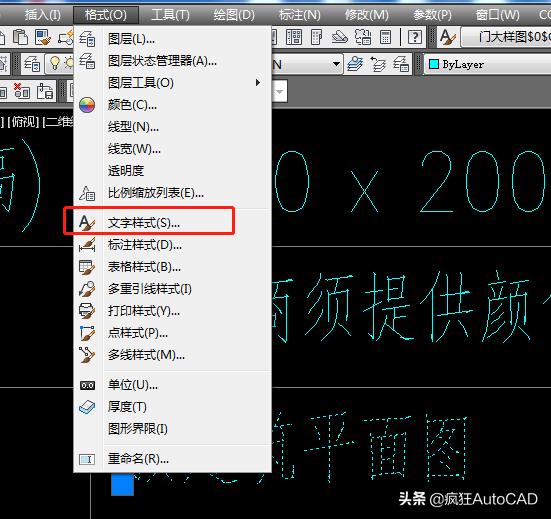
Task: Click the Thickness menu icon
Action: (x=87, y=407)
